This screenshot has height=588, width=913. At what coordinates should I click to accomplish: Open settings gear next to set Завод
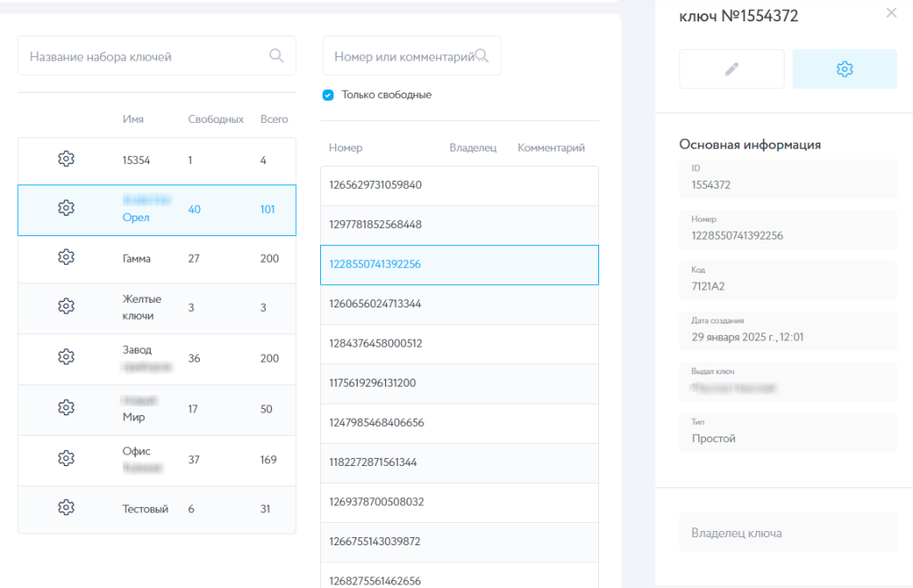(x=65, y=358)
